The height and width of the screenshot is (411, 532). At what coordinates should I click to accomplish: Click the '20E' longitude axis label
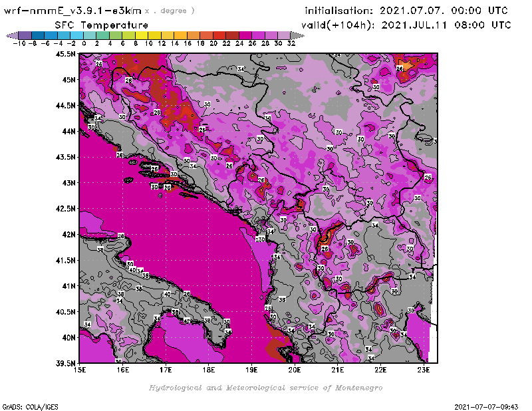pos(295,370)
